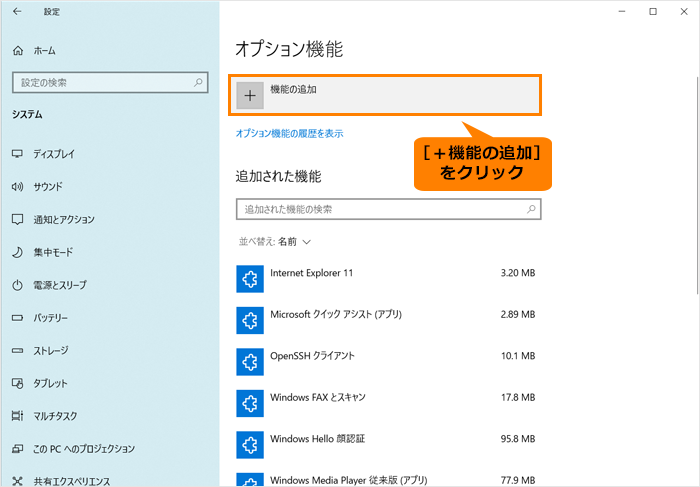Select Microsoft クイック アシスト (アプリ) entry
Viewport: 700px width, 487px height.
(x=386, y=321)
